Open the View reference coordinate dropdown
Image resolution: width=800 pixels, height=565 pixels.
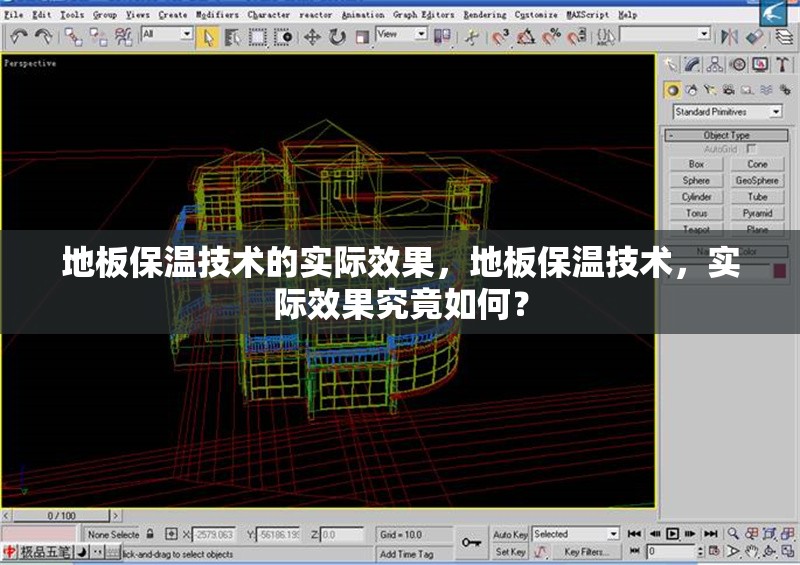400,35
